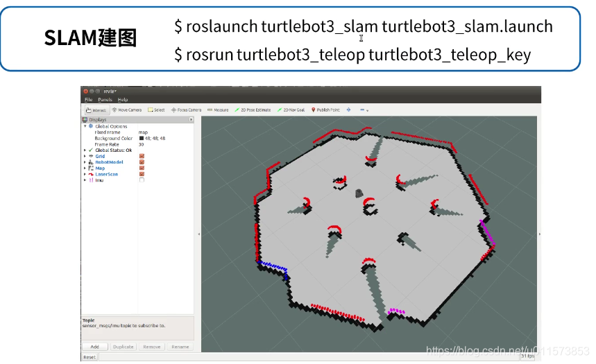
Task: Click the 31 fps status readout
Action: 527,356
